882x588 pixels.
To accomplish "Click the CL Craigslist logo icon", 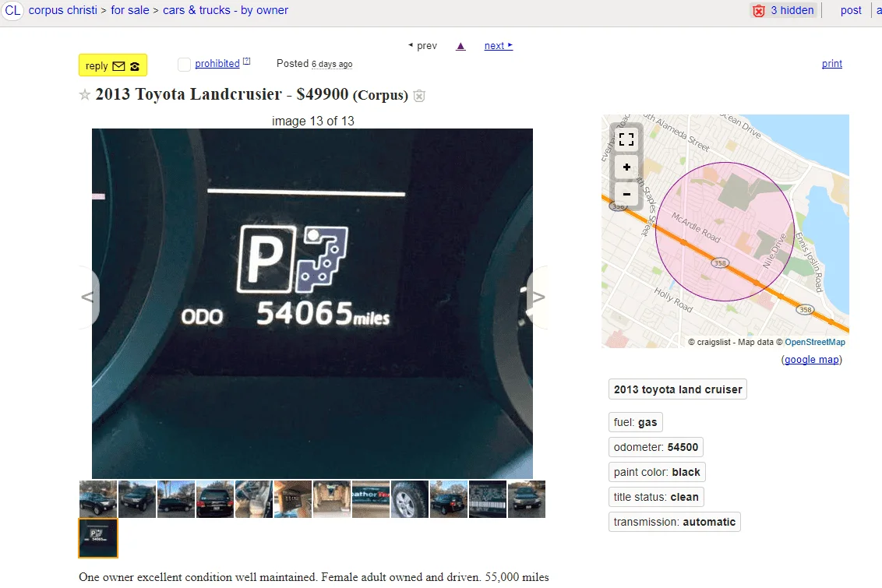I will pyautogui.click(x=13, y=10).
